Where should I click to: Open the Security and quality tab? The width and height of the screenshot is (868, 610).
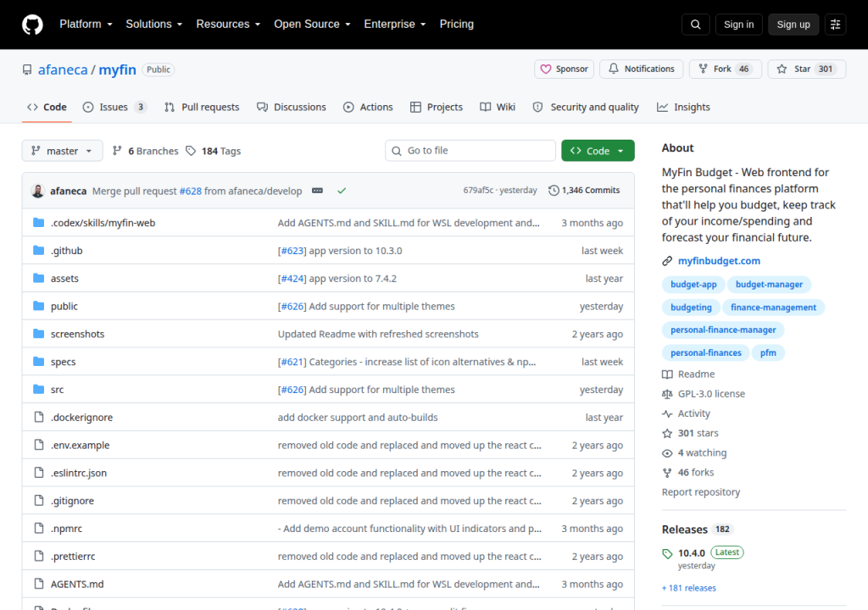coord(586,108)
